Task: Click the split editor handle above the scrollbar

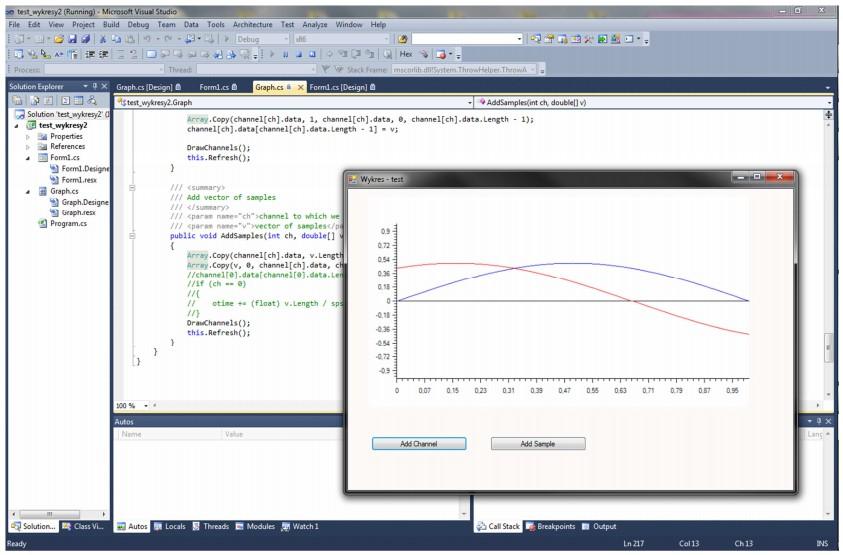Action: [828, 115]
